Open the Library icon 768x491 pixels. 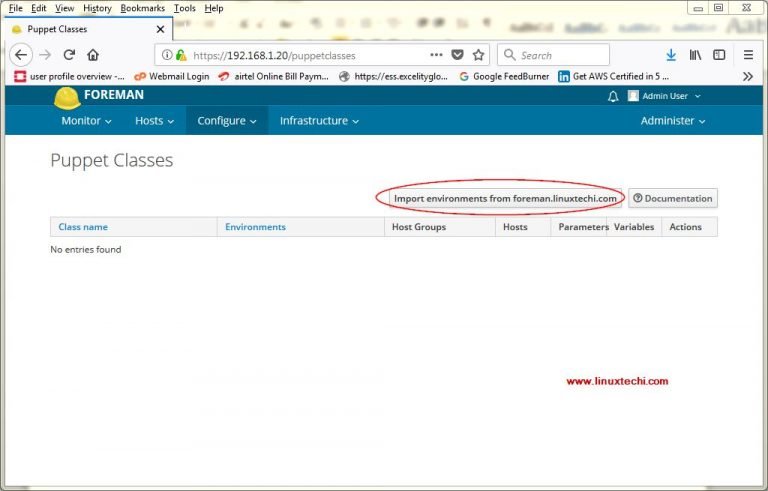[695, 55]
